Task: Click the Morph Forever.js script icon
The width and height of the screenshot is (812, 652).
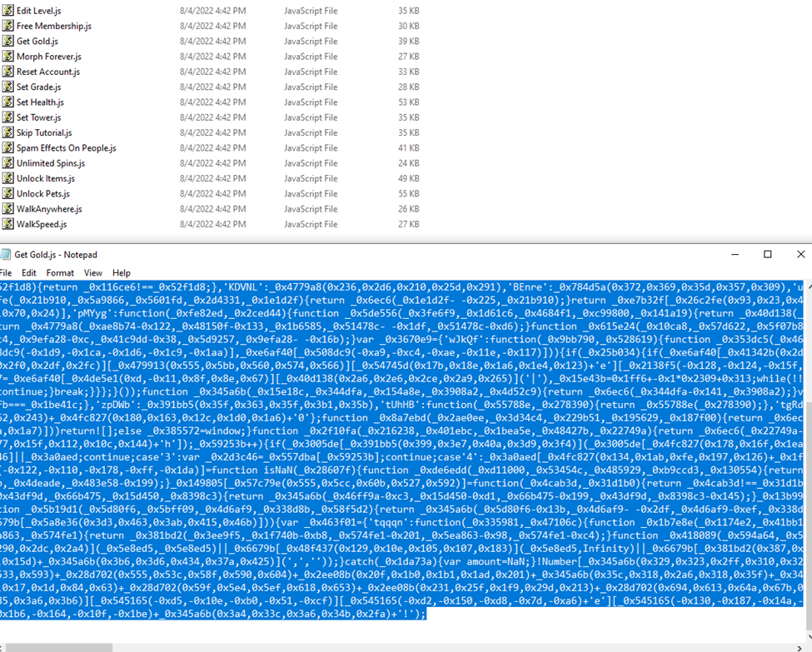Action: click(x=8, y=57)
